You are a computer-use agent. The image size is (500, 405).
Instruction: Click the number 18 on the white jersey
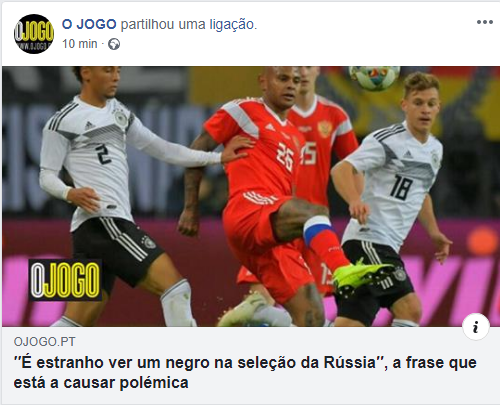pyautogui.click(x=402, y=188)
